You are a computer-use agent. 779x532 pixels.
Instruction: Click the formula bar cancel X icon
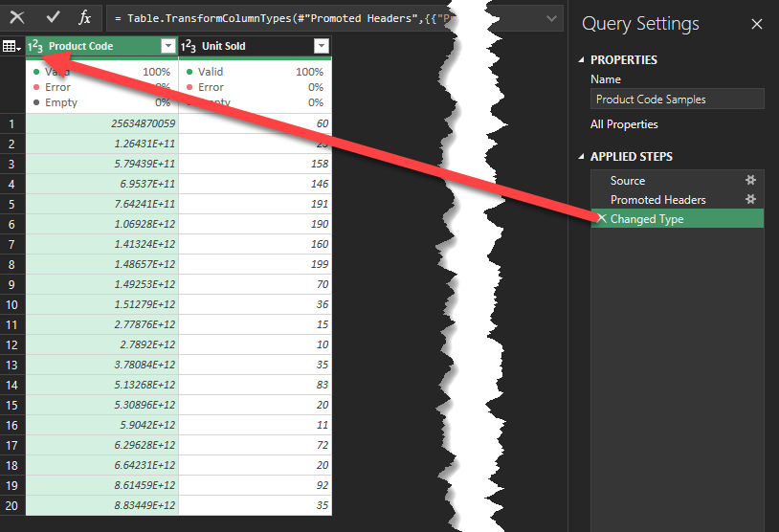point(17,17)
